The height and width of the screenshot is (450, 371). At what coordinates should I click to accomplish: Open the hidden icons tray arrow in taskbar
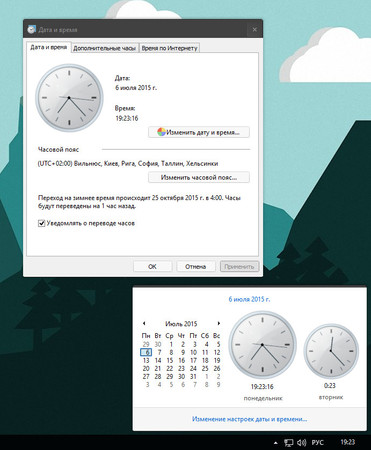point(275,443)
